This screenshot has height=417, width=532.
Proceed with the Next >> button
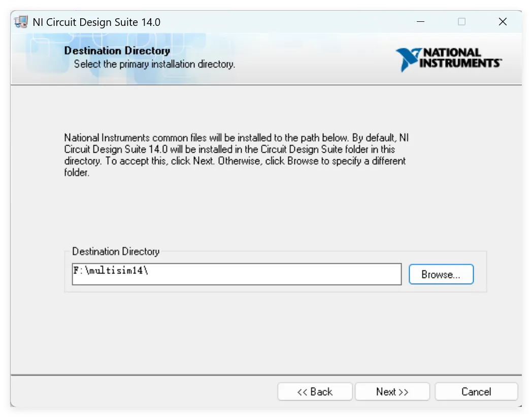pos(392,392)
